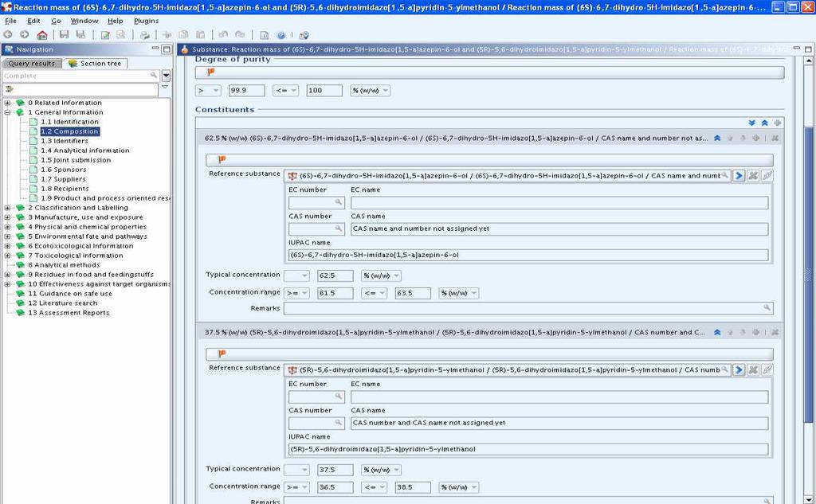Open the Edit menu
The width and height of the screenshot is (816, 504).
(x=33, y=21)
